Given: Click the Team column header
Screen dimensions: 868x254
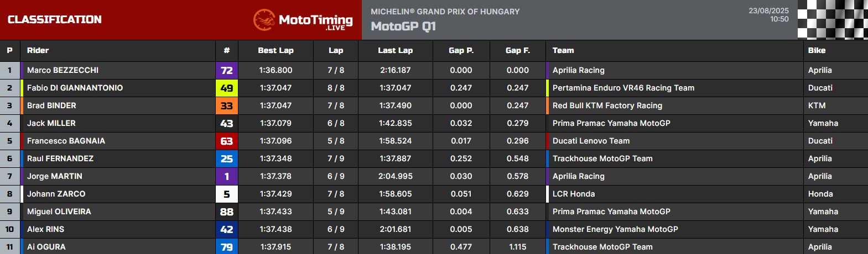Looking at the screenshot, I should [563, 50].
